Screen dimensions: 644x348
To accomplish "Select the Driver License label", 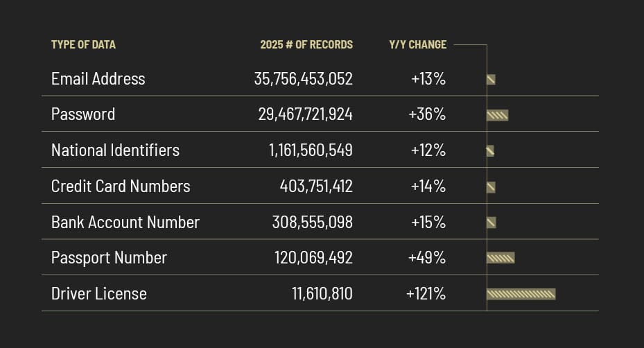I will pos(99,294).
